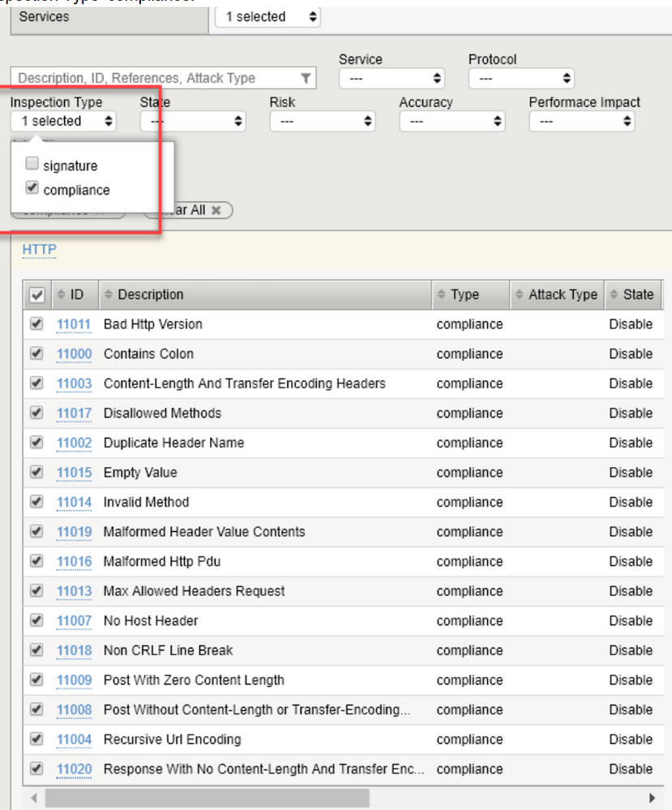Open the Accuracy filter dropdown
The width and height of the screenshot is (672, 810).
click(x=452, y=122)
